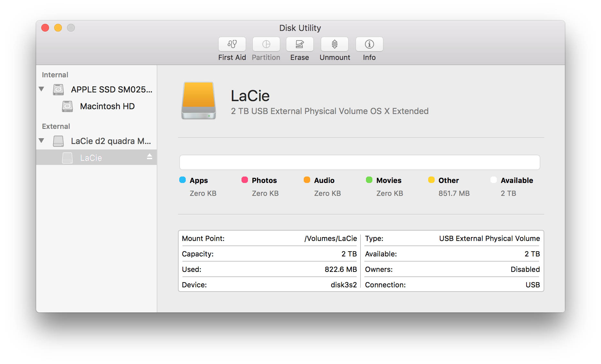Select the LaCie volume row
Image resolution: width=601 pixels, height=364 pixels.
click(96, 158)
